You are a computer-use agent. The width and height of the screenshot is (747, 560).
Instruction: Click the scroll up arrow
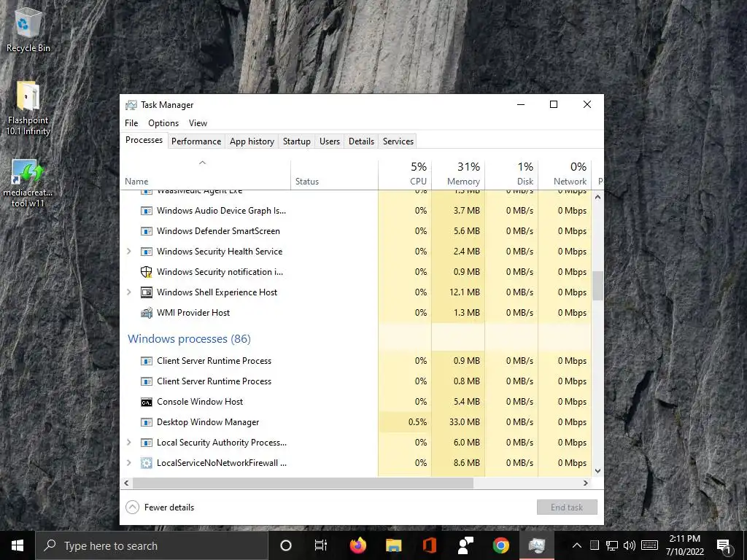coord(598,197)
